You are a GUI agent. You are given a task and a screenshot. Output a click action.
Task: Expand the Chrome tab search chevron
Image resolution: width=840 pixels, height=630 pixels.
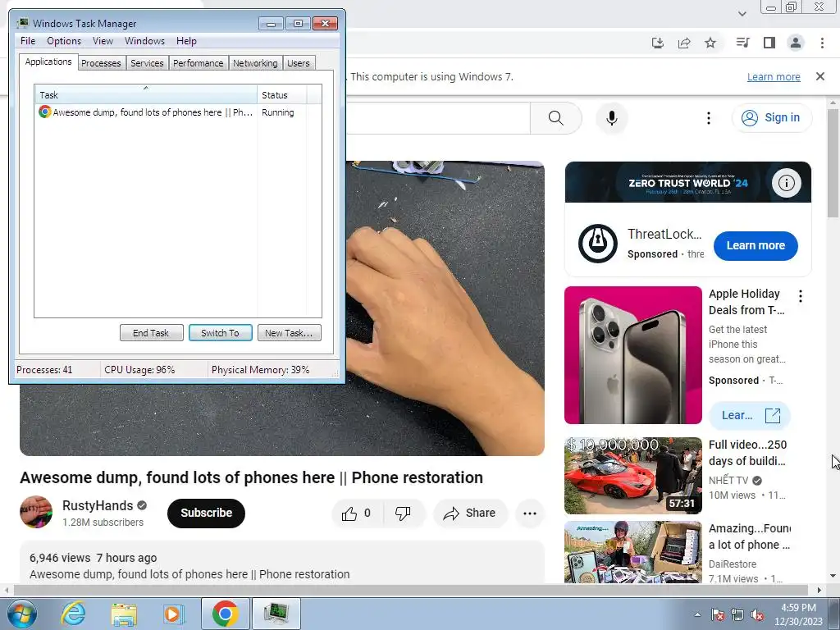tap(742, 13)
